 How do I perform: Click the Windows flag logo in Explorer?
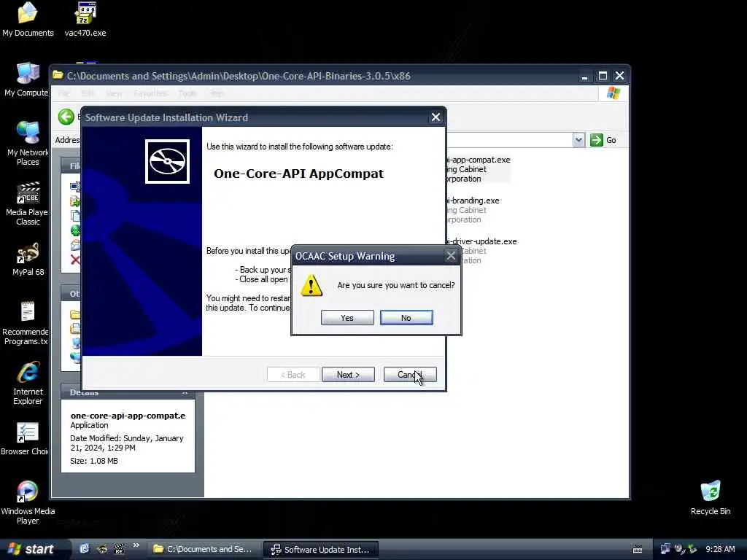(614, 93)
